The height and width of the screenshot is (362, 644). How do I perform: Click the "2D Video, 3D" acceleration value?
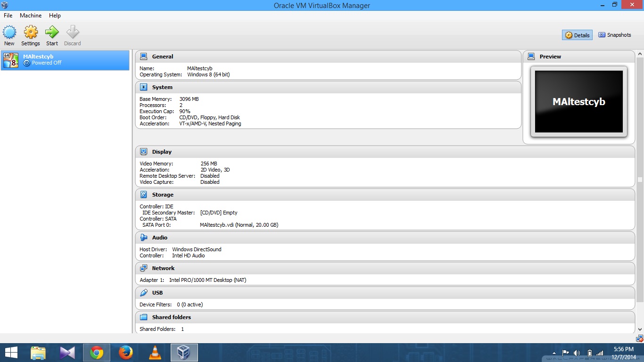pyautogui.click(x=215, y=170)
